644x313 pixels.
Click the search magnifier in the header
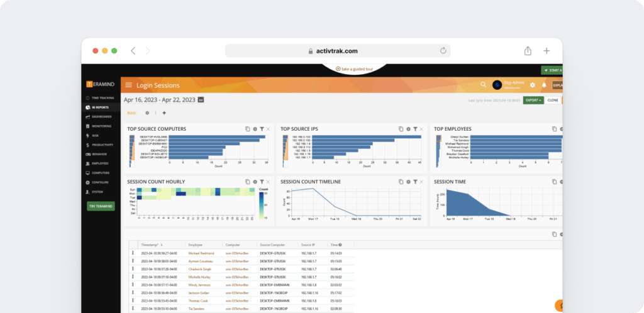pyautogui.click(x=483, y=85)
